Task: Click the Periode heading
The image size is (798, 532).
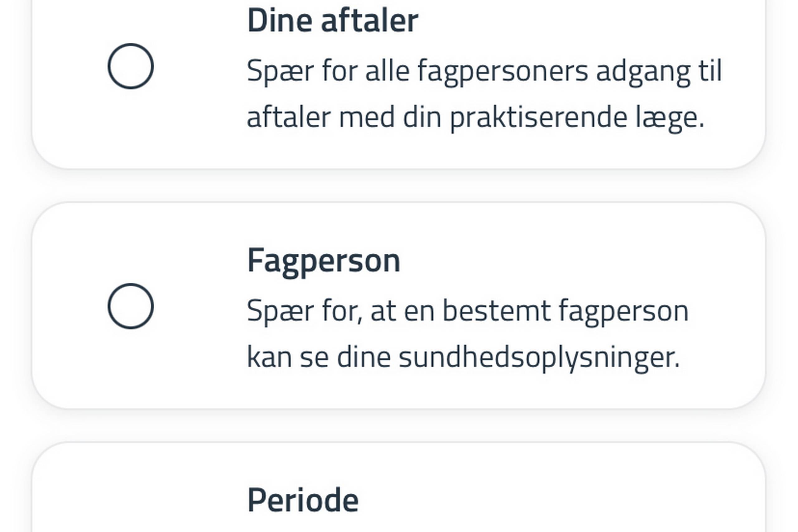Action: [303, 500]
